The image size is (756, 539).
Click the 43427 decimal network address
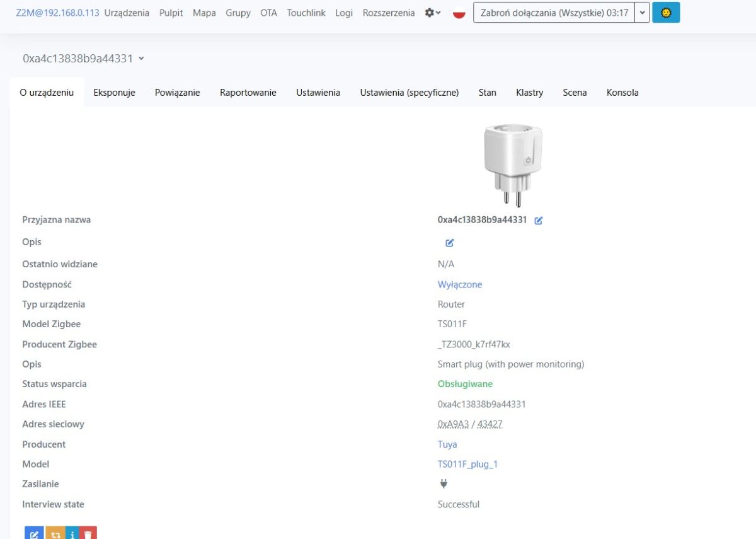490,424
